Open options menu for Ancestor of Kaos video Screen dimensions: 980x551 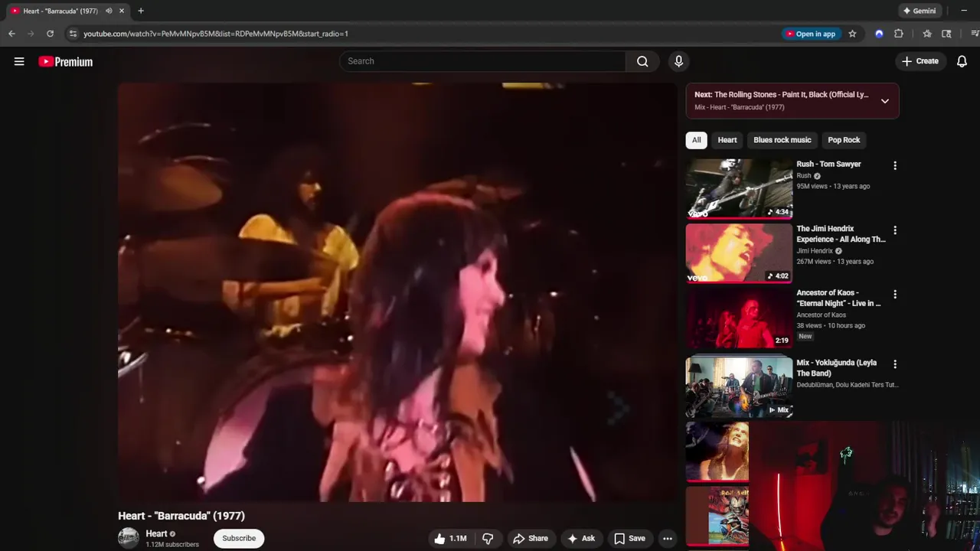point(894,295)
